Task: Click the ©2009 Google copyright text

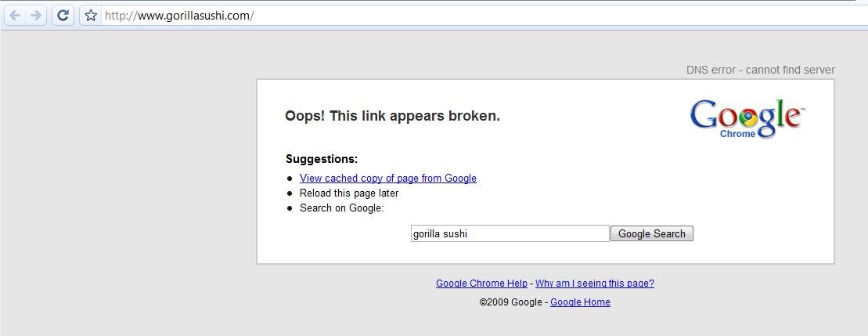Action: click(x=510, y=302)
